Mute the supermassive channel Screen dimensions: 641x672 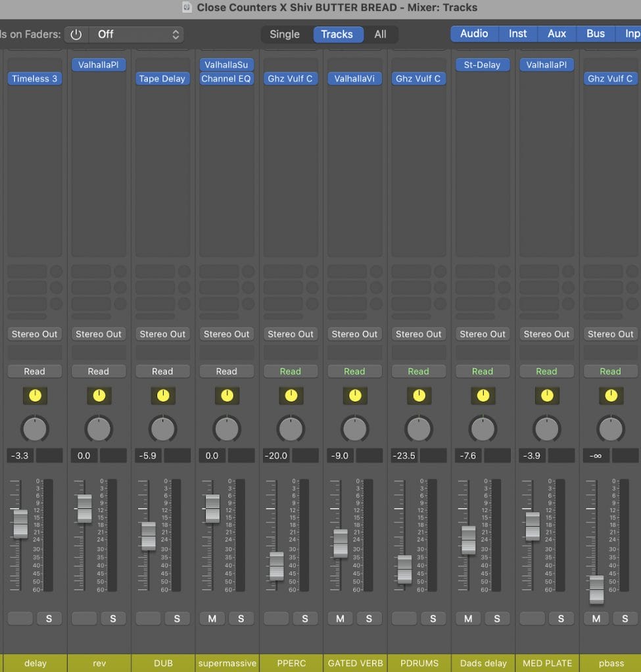click(x=212, y=618)
